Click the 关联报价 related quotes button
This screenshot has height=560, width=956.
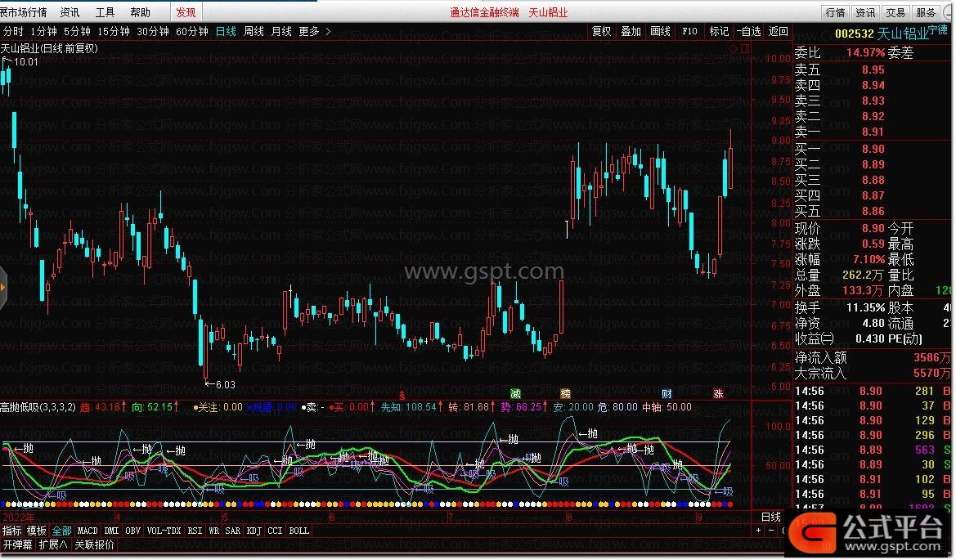[x=95, y=544]
